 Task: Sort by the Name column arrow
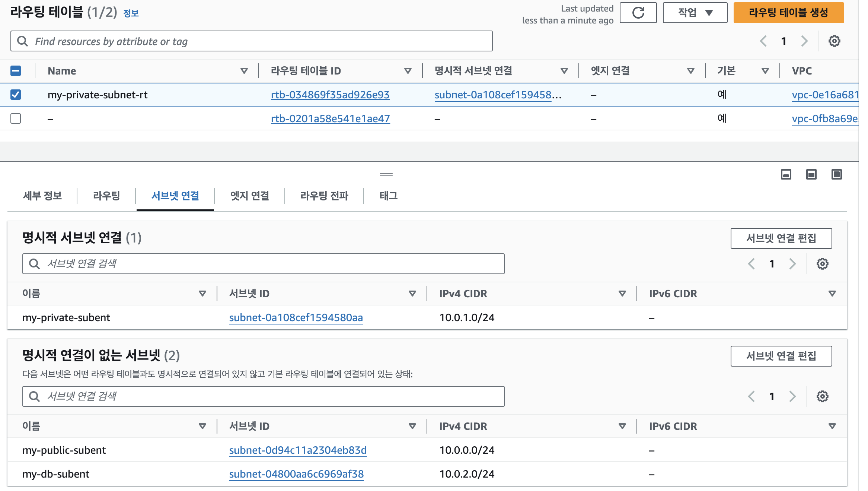244,71
